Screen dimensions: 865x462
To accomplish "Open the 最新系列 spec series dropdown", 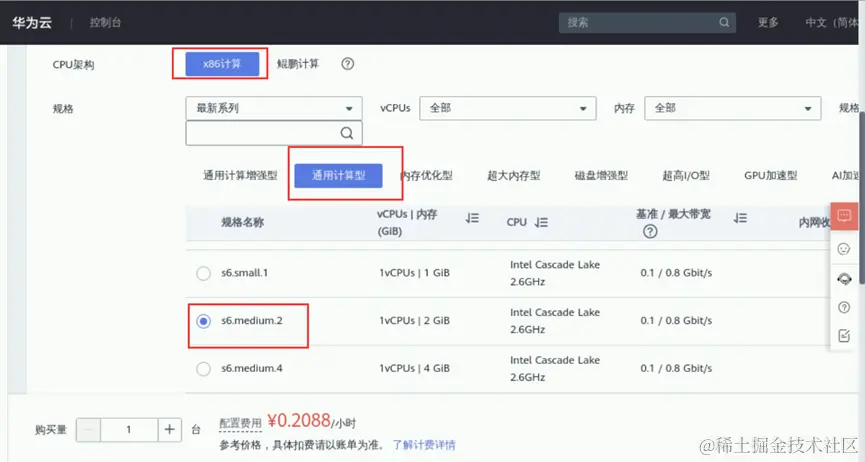I will click(274, 108).
